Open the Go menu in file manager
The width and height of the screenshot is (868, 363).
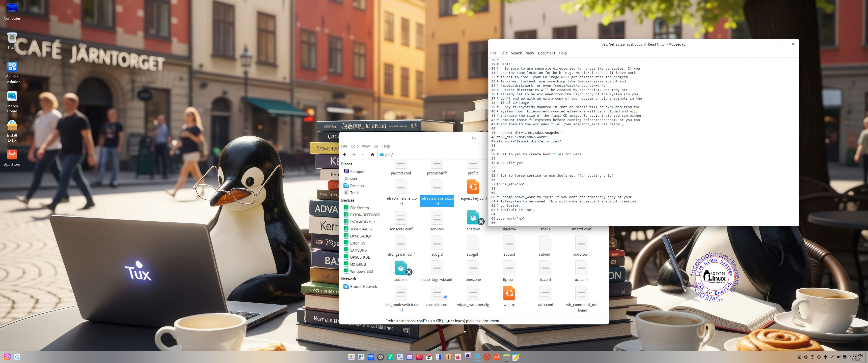tap(376, 146)
